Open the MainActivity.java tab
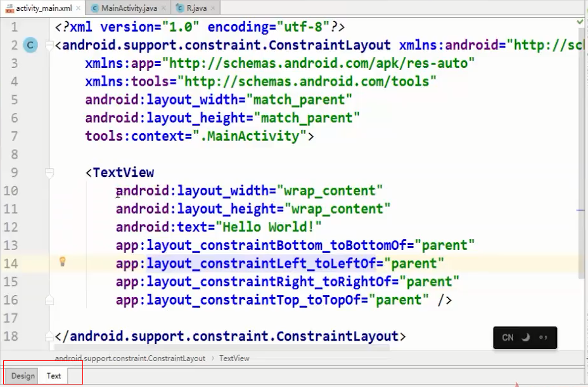Viewport: 588px width, 387px height. point(129,8)
